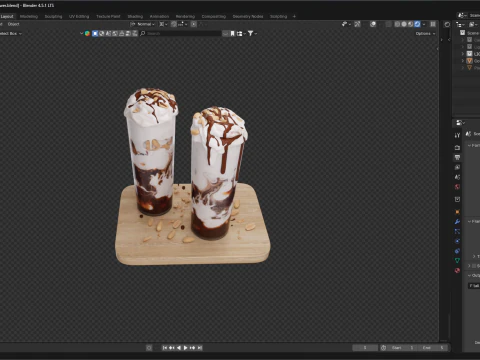Screen dimensions: 480x360
Task: Add a new workspace with plus button
Action: coord(294,16)
